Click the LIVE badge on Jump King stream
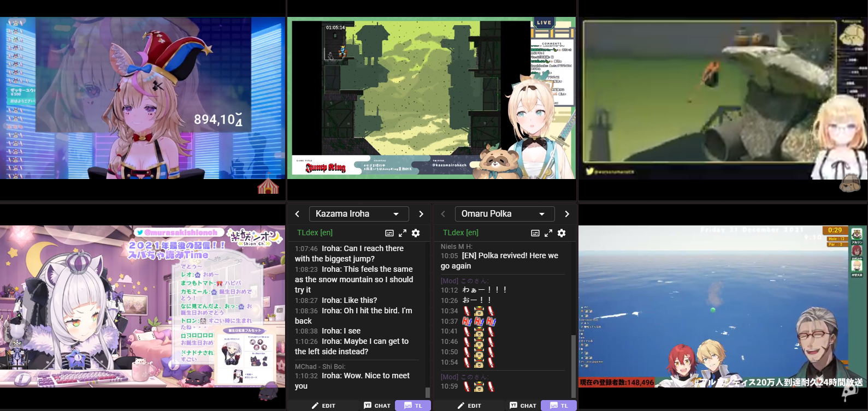Screen dimensions: 868x411 544,23
